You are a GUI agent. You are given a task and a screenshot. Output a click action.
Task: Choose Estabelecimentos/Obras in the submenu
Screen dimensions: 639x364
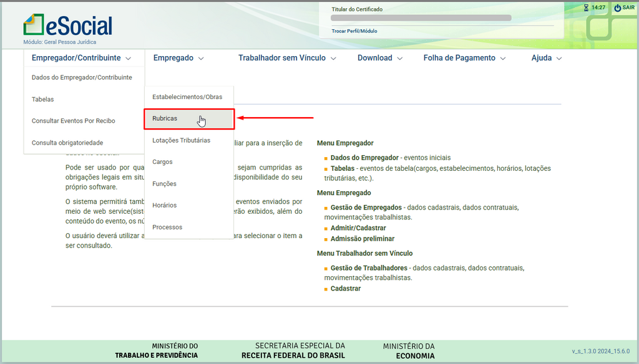tap(187, 97)
